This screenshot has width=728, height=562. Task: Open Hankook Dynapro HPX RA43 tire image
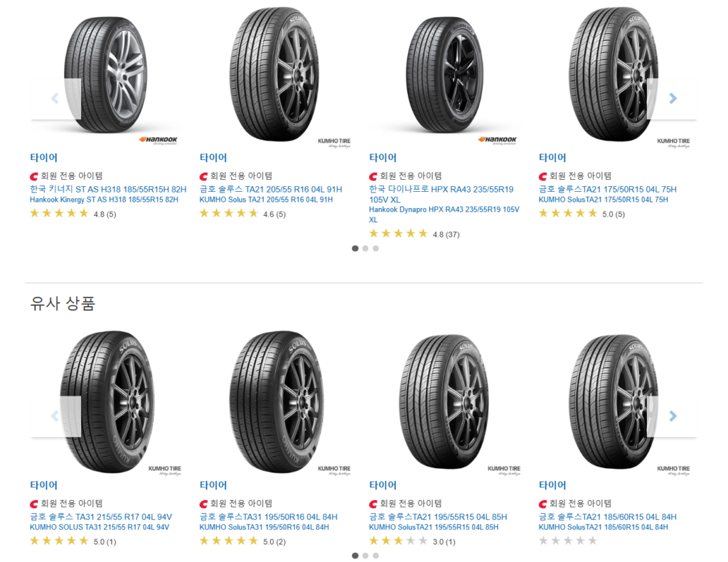pyautogui.click(x=445, y=75)
